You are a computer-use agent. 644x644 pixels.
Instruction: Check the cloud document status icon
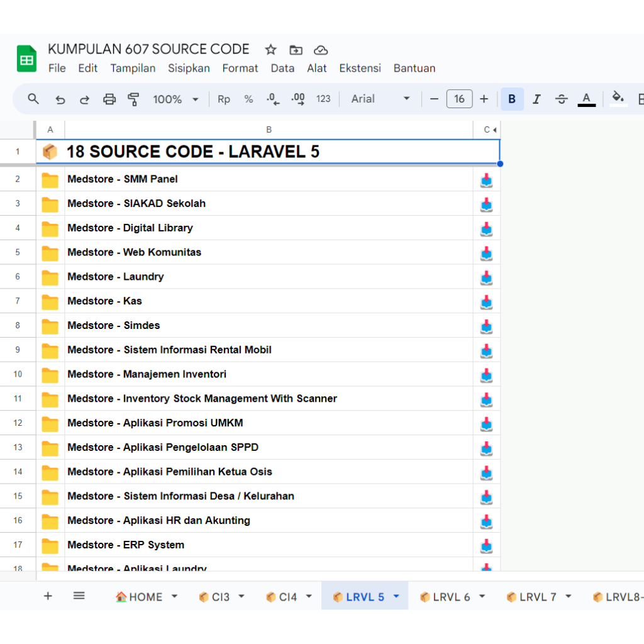(x=321, y=50)
